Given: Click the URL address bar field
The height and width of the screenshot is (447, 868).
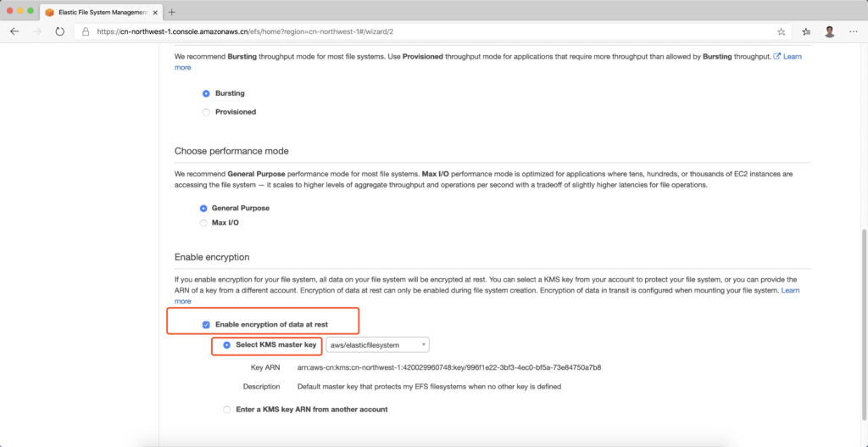Looking at the screenshot, I should point(424,31).
